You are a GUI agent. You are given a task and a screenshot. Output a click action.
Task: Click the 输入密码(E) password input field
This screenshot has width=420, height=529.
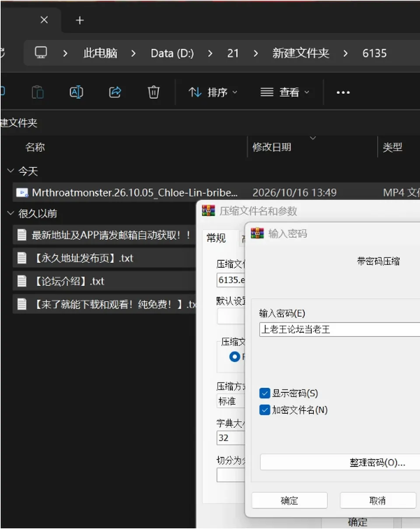[339, 329]
